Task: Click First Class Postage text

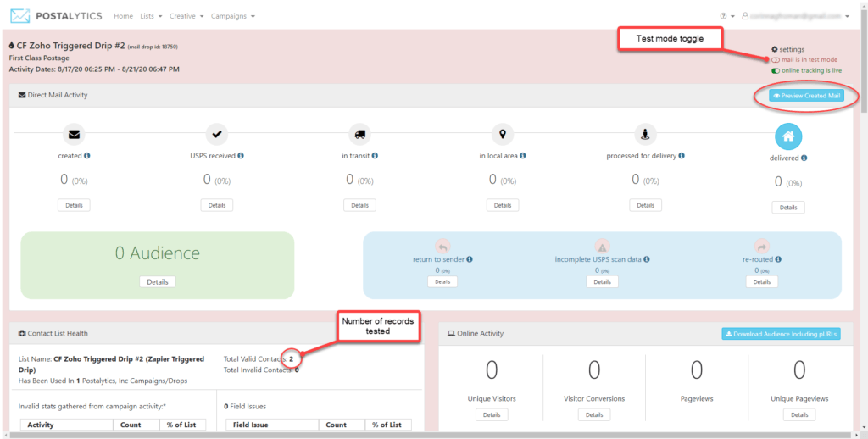Action: tap(39, 58)
